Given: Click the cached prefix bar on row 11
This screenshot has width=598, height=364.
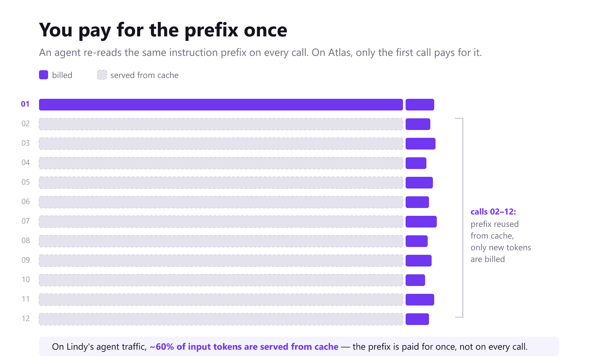Looking at the screenshot, I should (221, 300).
